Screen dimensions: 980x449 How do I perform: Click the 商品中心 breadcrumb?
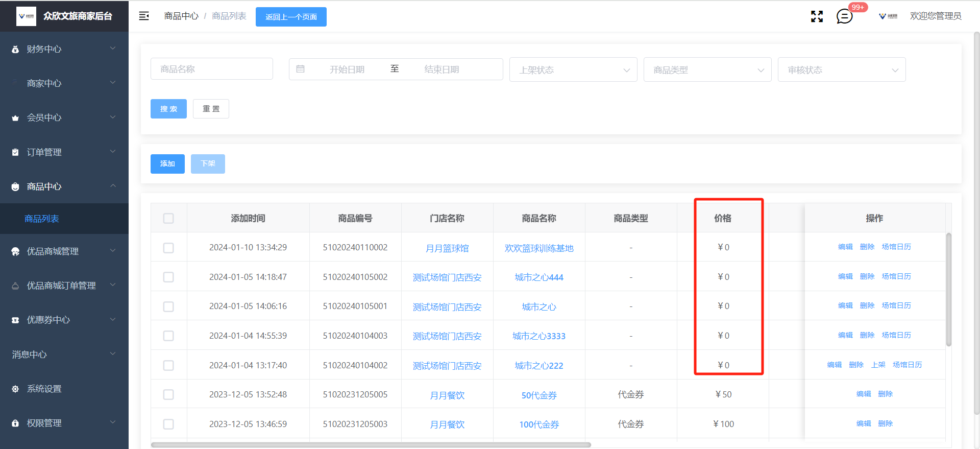181,16
